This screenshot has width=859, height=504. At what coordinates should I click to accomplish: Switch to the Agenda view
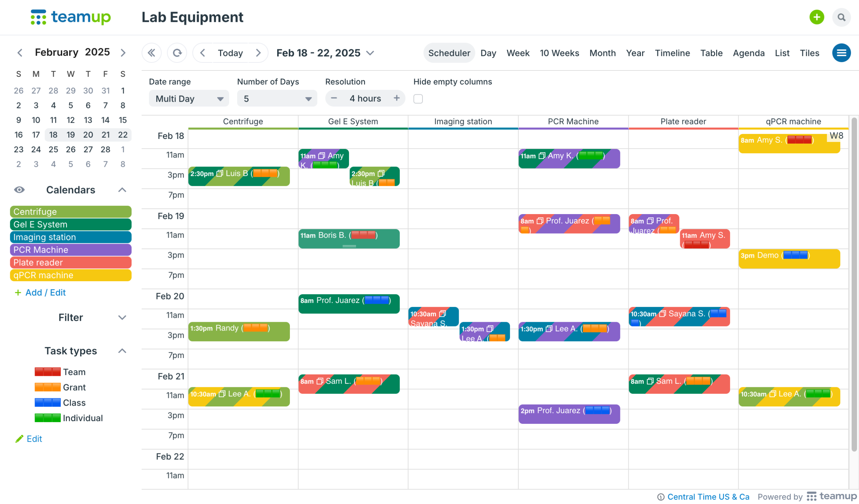pyautogui.click(x=749, y=53)
